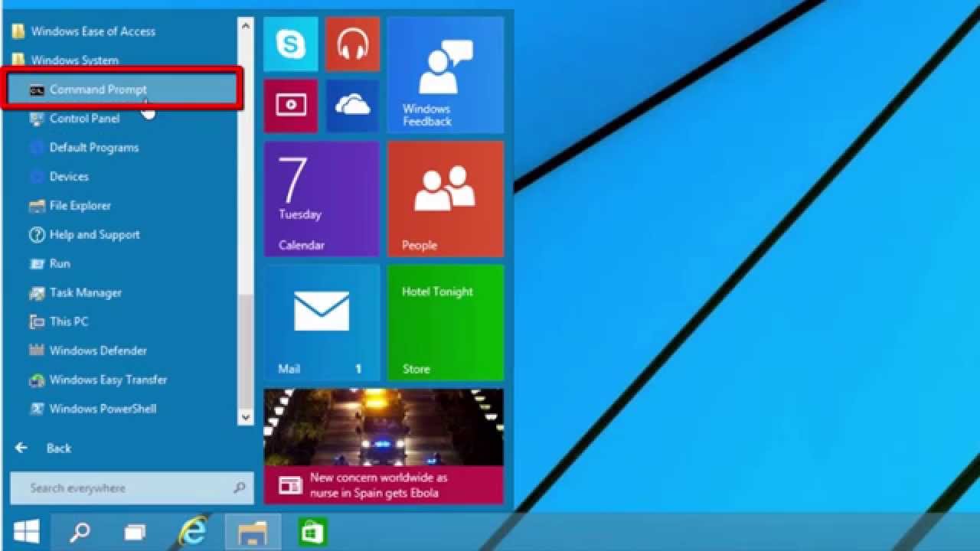Launch the Windows Feedback tile
The image size is (980, 551).
click(x=446, y=75)
